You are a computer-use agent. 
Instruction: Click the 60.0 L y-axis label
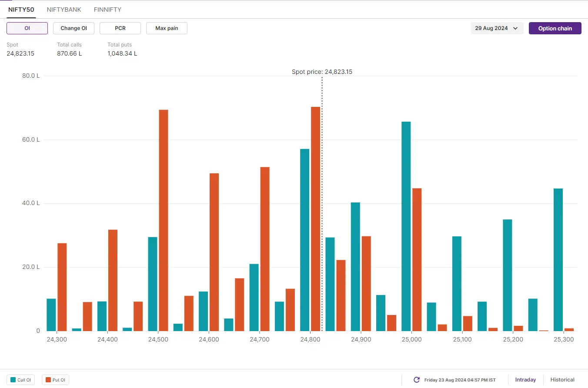(31, 140)
